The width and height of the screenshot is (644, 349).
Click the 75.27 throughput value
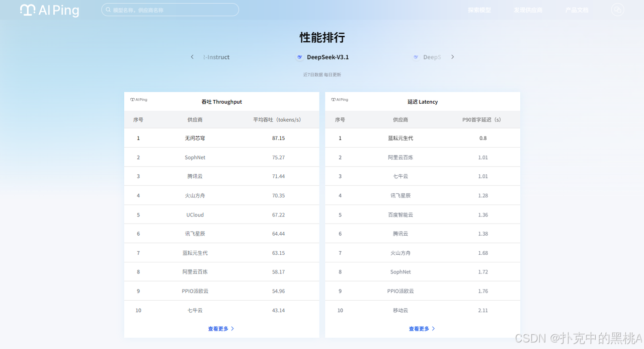coord(278,158)
